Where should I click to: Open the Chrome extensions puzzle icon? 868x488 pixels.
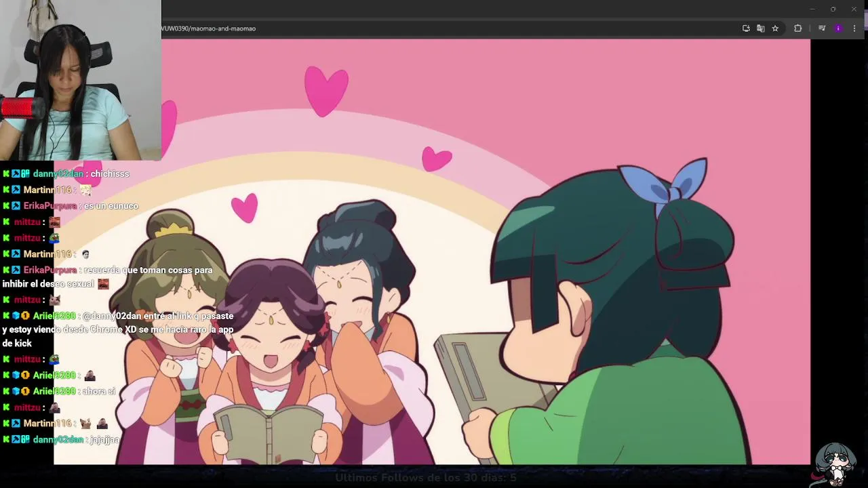pyautogui.click(x=797, y=28)
